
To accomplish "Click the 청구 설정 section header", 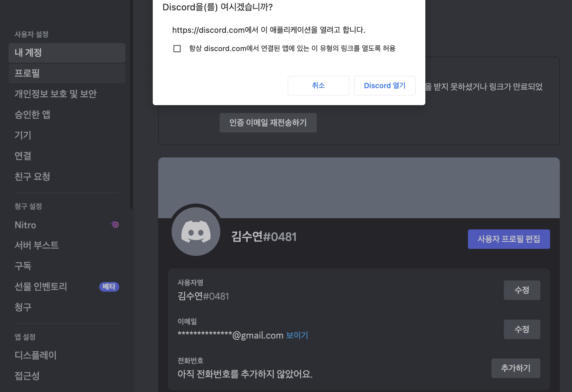I will click(x=28, y=206).
